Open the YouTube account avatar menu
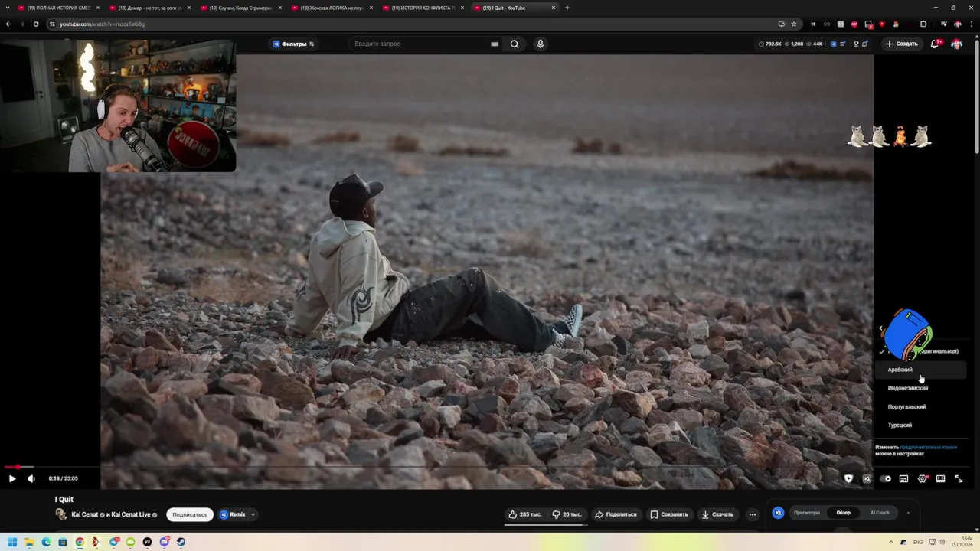Viewport: 980px width, 551px height. pos(957,44)
